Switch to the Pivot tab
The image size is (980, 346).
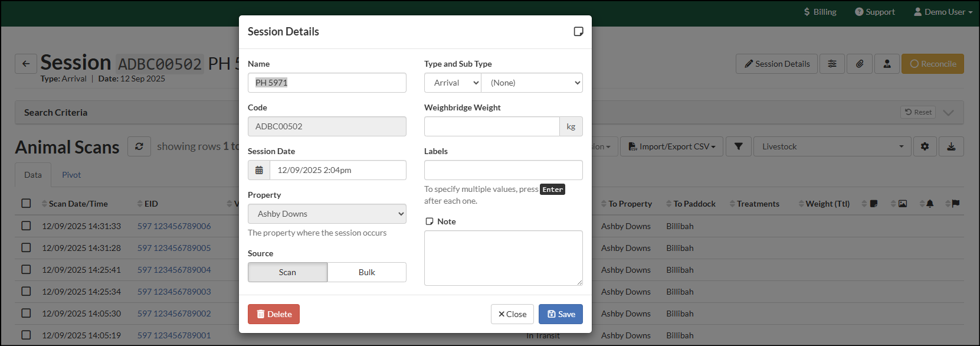[x=71, y=175]
